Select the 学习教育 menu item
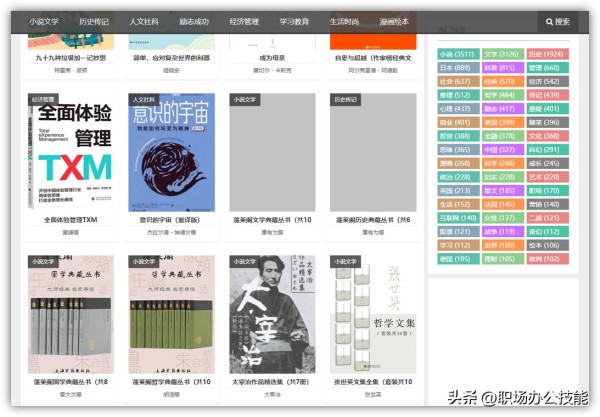This screenshot has height=417, width=600. point(293,21)
